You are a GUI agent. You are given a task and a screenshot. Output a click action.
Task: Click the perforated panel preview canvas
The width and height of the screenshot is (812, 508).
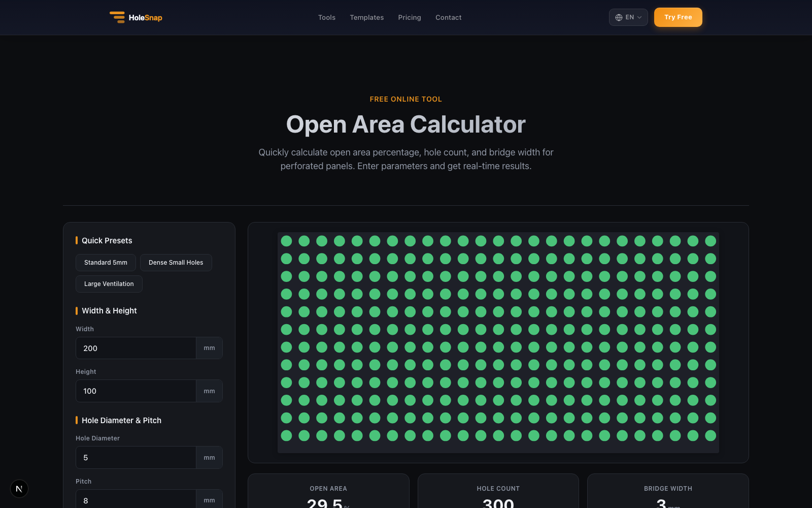point(498,342)
